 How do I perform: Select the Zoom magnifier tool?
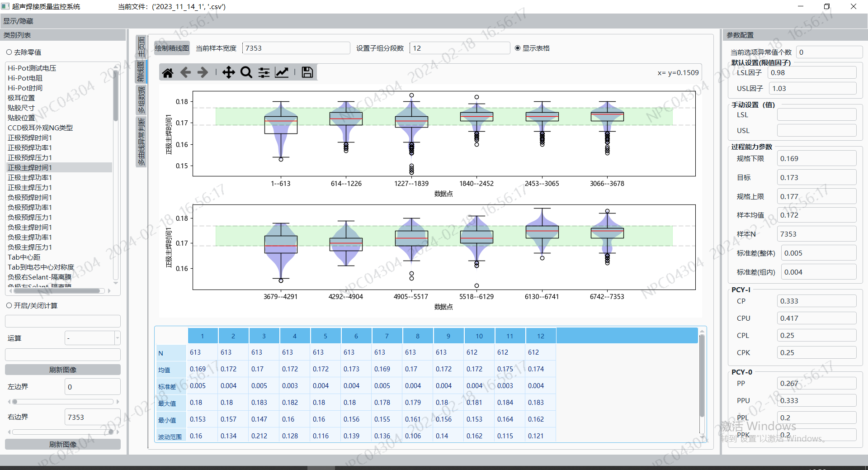click(246, 72)
